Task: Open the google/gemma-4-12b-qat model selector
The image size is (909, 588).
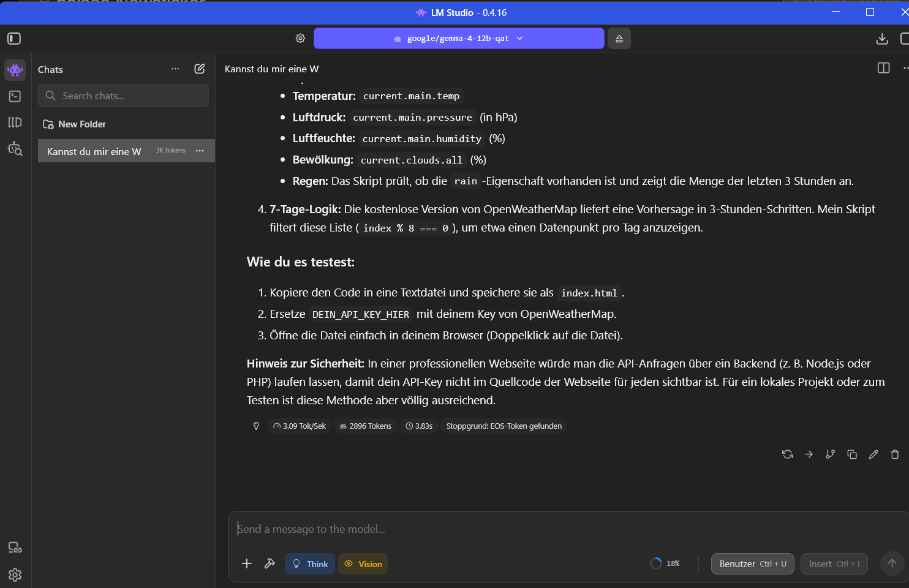Action: pos(459,39)
